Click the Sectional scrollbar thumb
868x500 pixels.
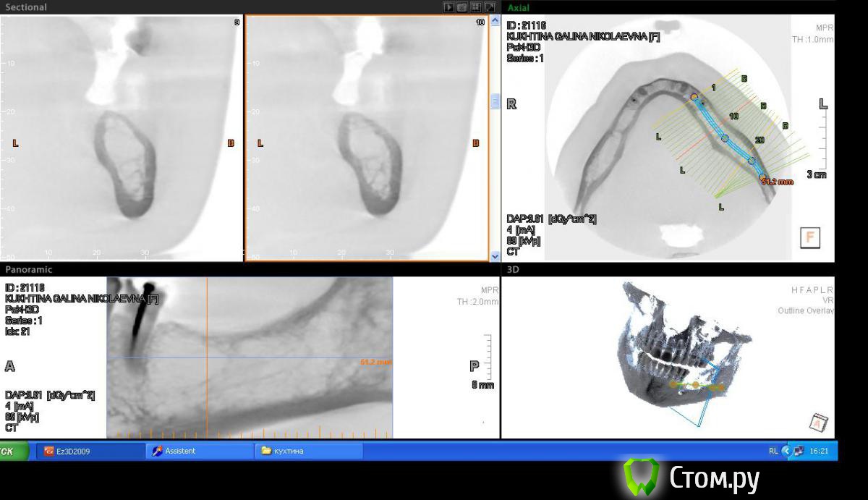click(495, 101)
